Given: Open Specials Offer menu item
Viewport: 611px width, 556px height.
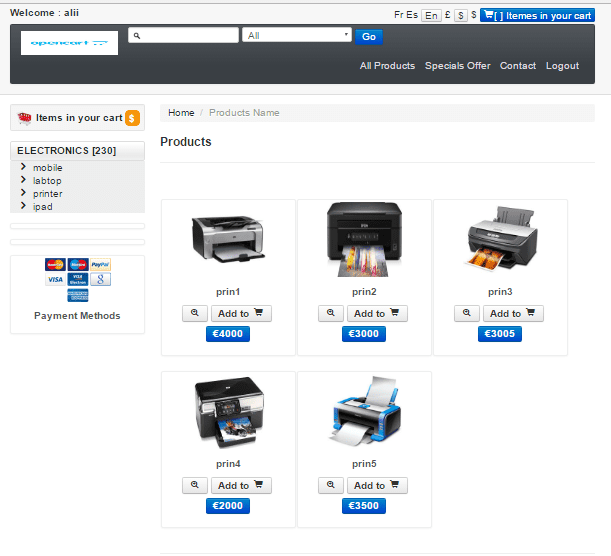Looking at the screenshot, I should point(457,66).
